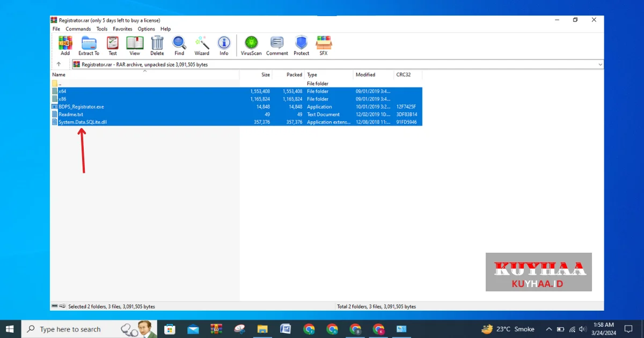Select the x64 folder entry
The image size is (644, 338).
tap(62, 91)
